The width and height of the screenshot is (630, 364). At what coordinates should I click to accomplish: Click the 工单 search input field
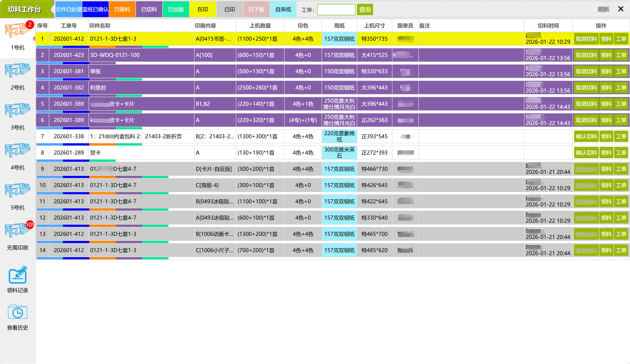[336, 9]
